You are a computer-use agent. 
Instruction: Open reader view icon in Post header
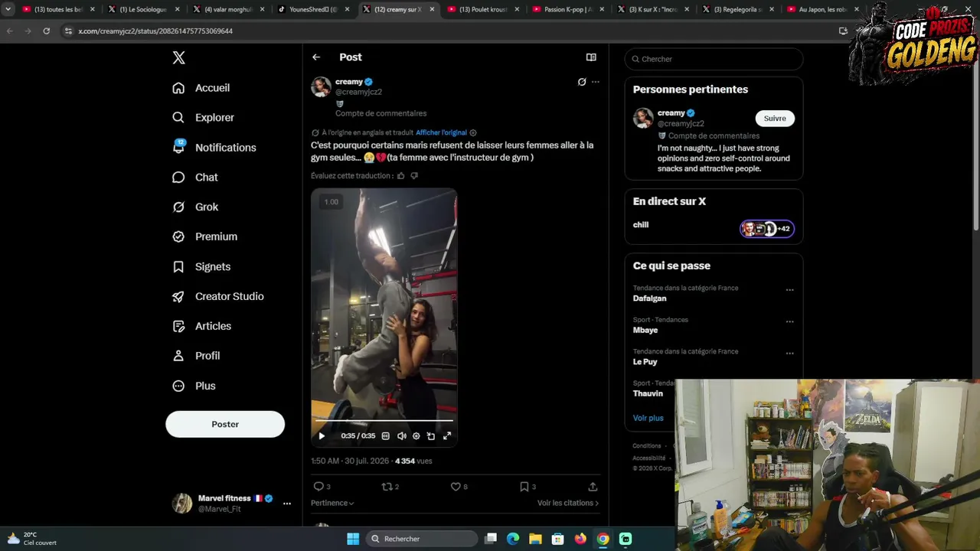(591, 57)
